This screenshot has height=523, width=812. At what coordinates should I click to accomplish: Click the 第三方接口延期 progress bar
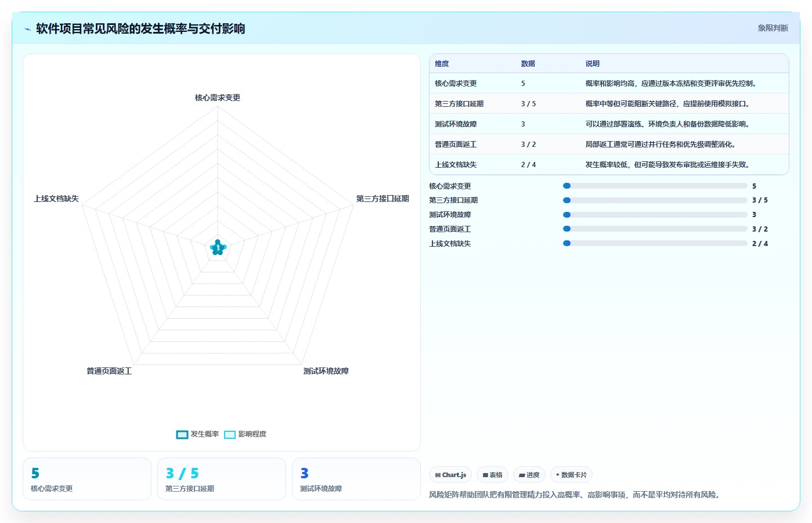click(x=655, y=200)
